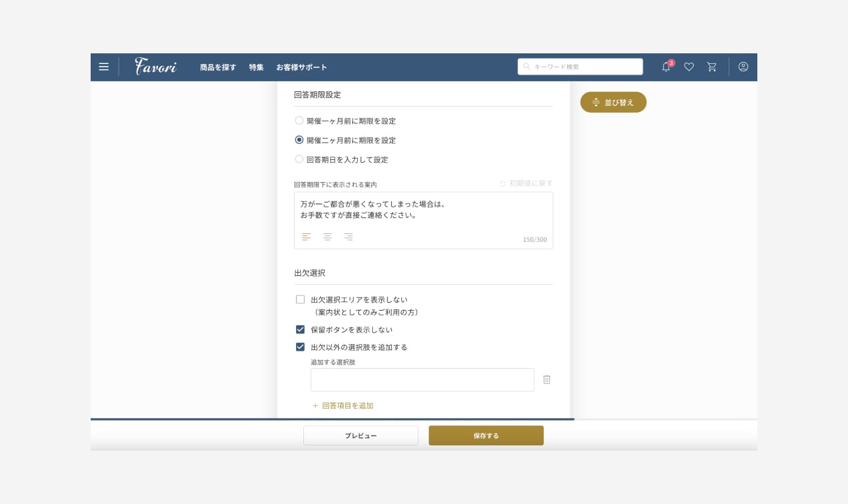Open the favorites heart icon
The image size is (848, 504).
[689, 67]
